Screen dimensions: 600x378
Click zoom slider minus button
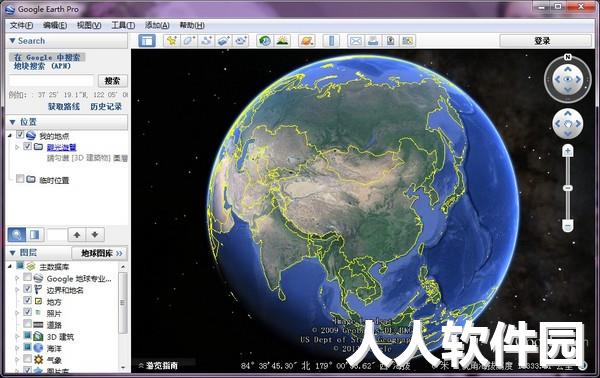[x=568, y=226]
